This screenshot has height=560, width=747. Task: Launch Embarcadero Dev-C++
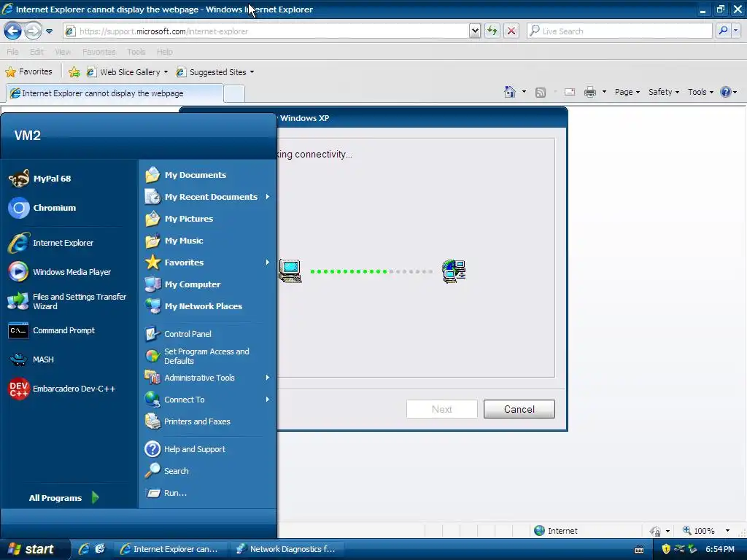(62, 389)
